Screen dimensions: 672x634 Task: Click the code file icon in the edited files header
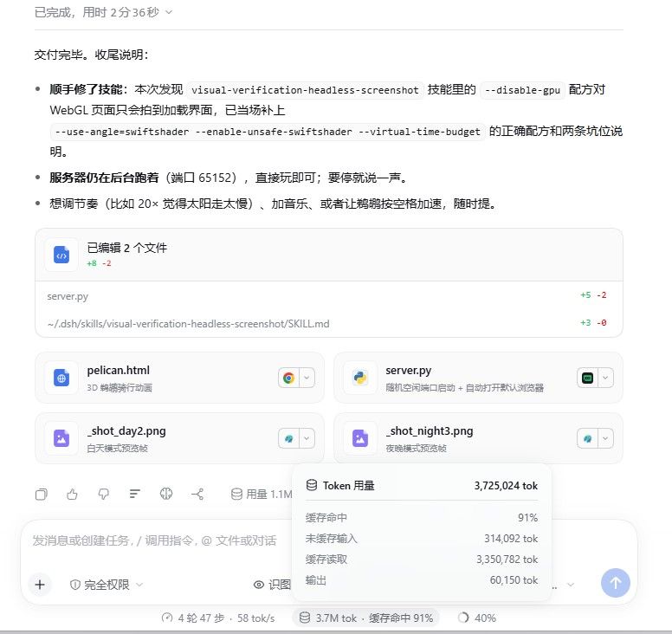pos(61,255)
